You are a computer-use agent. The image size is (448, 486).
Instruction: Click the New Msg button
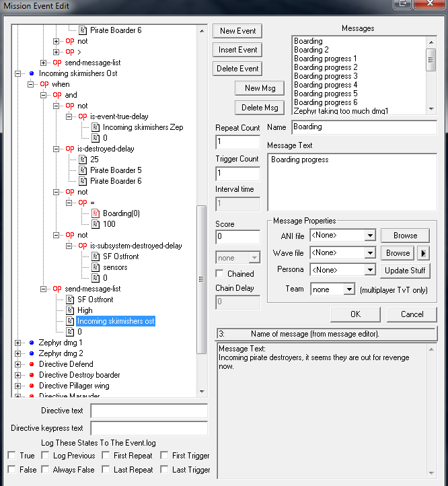(260, 88)
